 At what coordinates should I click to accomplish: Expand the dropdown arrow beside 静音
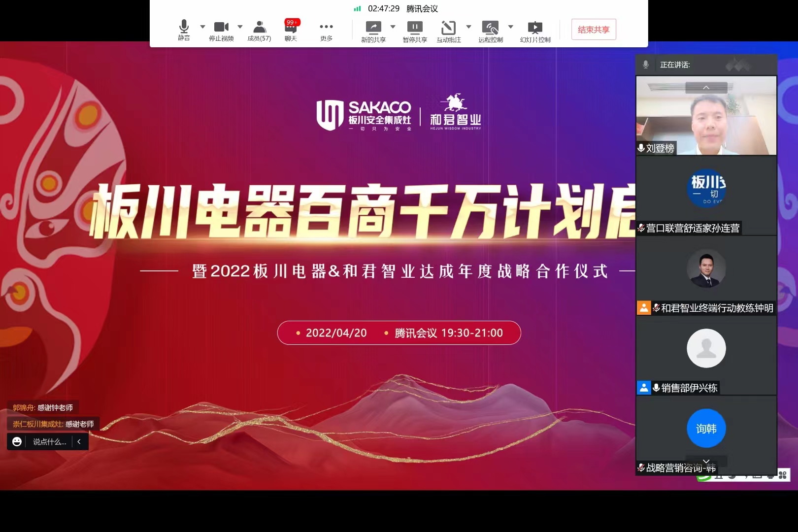pyautogui.click(x=202, y=27)
